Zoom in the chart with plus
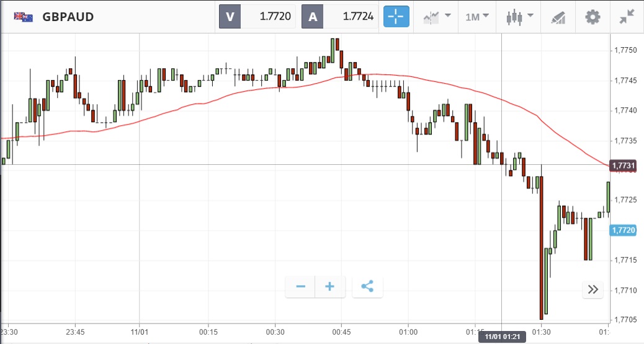This screenshot has width=644, height=344. (x=330, y=286)
